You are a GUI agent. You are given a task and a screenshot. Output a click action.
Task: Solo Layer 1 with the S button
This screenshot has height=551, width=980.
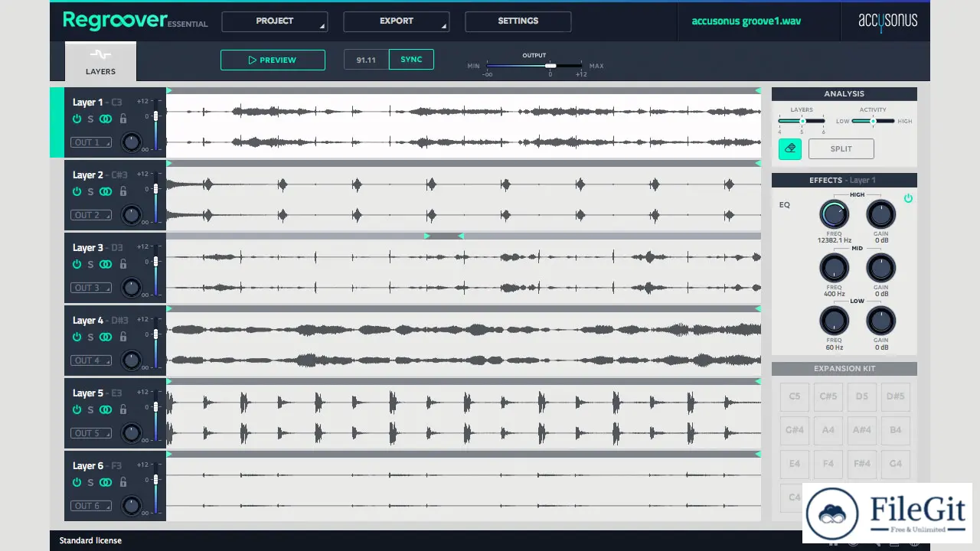(90, 119)
